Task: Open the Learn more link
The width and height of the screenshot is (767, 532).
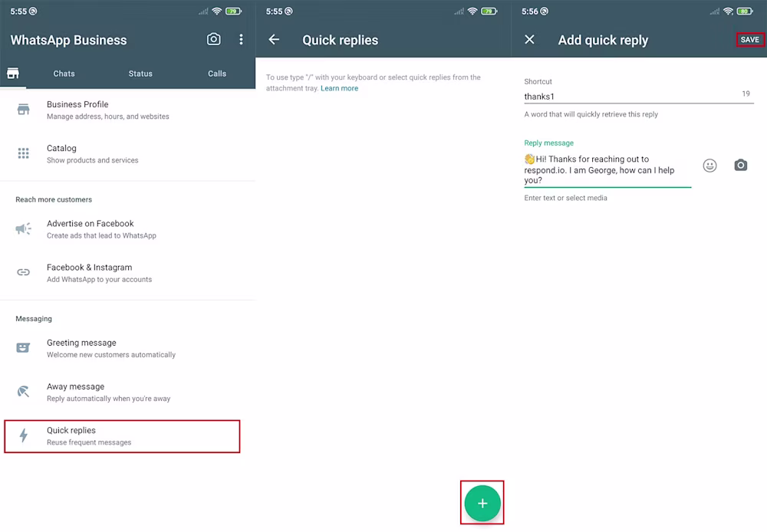Action: click(340, 88)
